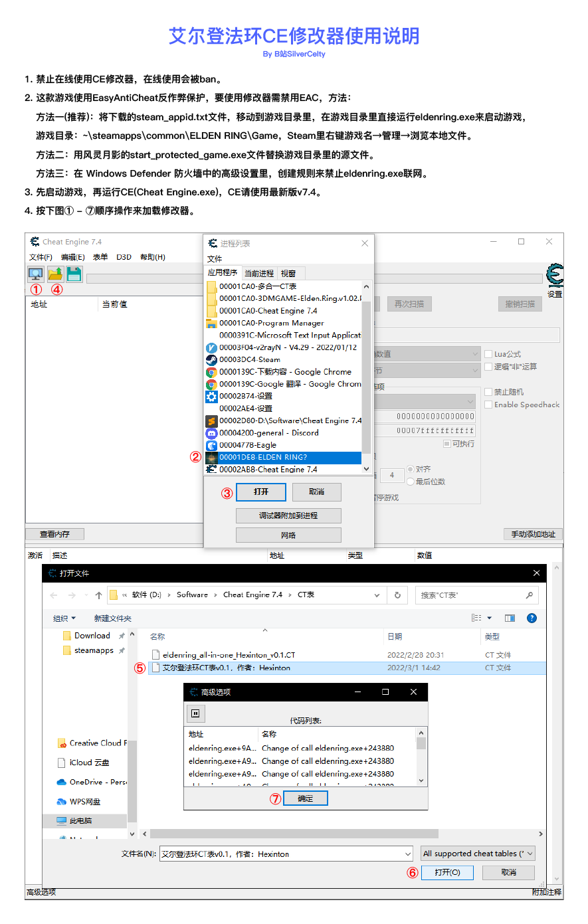
Task: Open 文件 menu in process list window
Action: [215, 258]
